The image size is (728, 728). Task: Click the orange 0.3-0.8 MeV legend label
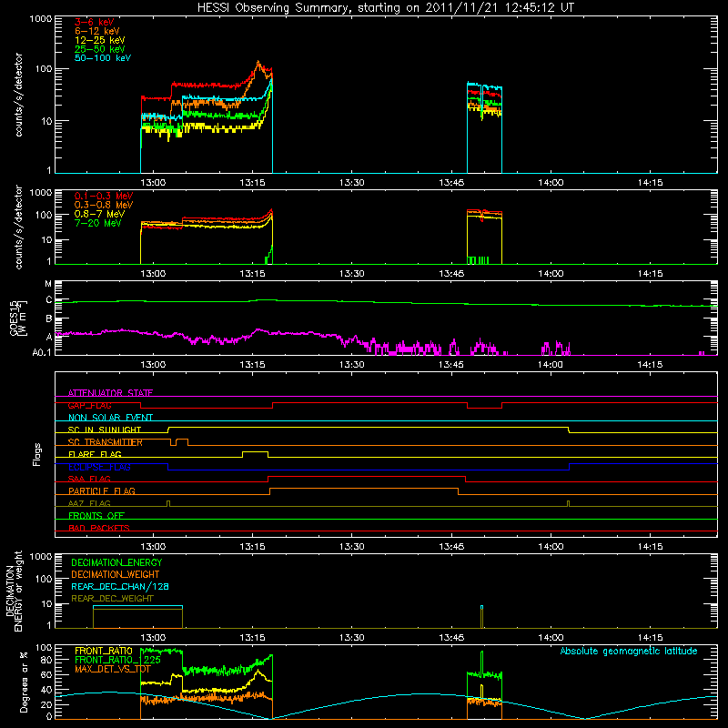[104, 205]
